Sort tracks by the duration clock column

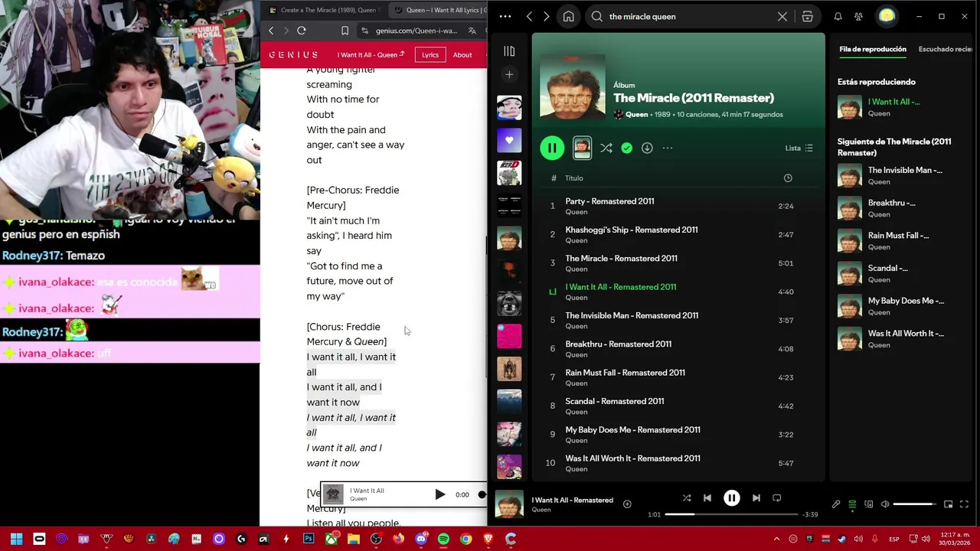click(x=788, y=178)
